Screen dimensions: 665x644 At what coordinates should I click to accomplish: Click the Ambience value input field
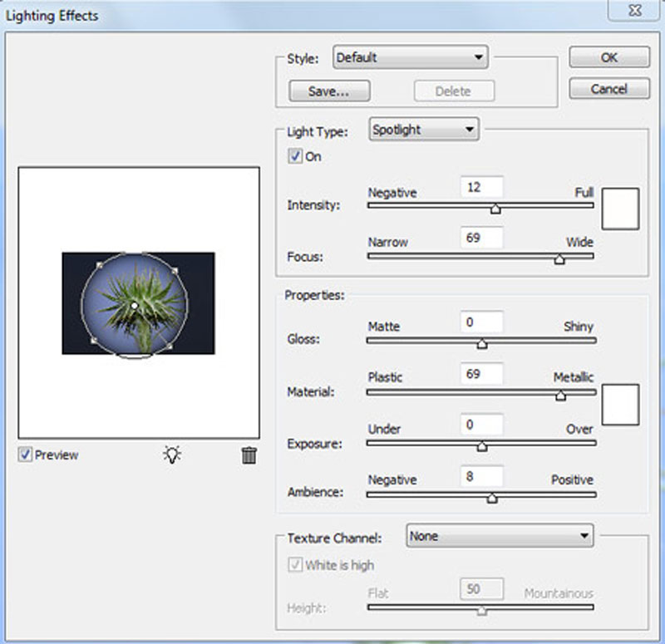pos(481,477)
